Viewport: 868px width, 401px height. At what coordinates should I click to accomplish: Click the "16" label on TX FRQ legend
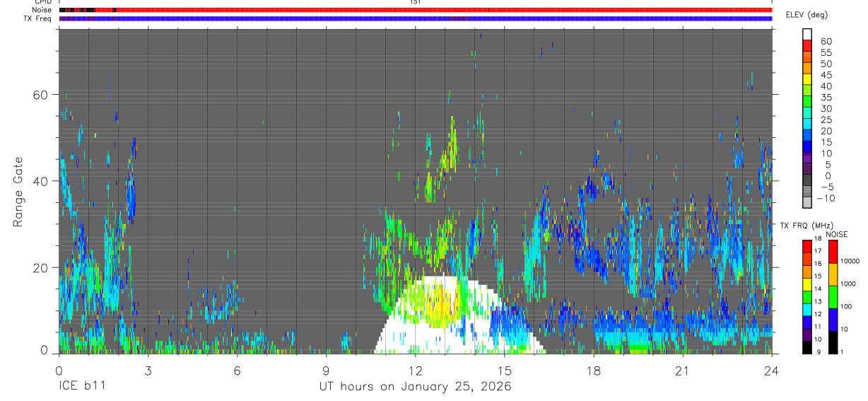(x=819, y=263)
